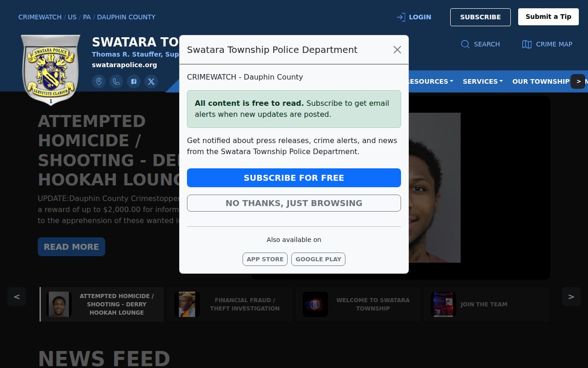Click the Dauphin County breadcrumb link
The image size is (588, 368).
point(126,17)
